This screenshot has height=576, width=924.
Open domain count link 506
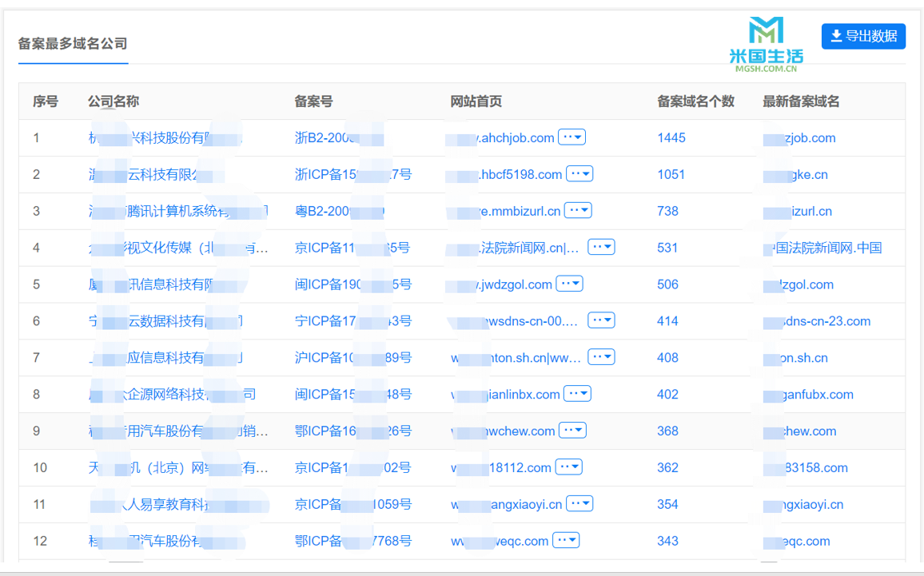667,284
